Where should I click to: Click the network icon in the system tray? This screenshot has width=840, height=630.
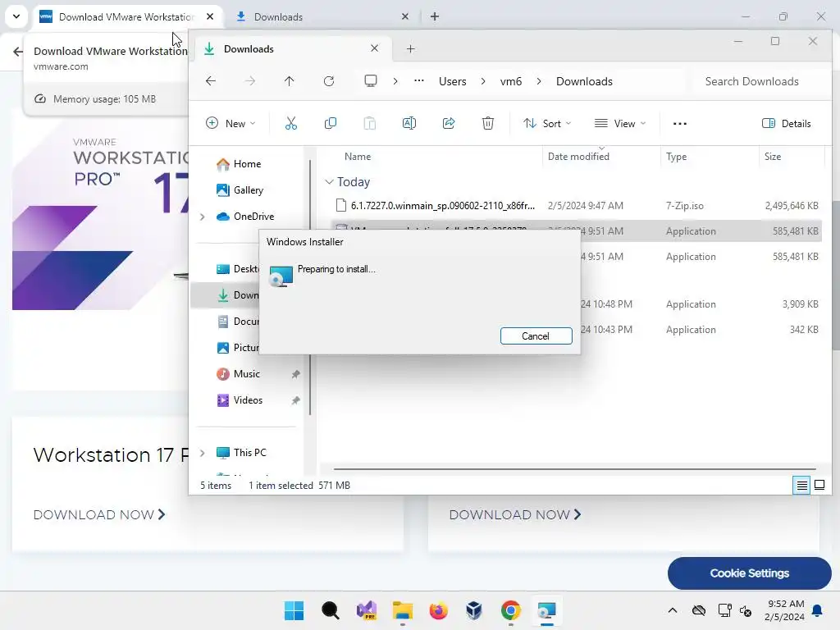(725, 610)
